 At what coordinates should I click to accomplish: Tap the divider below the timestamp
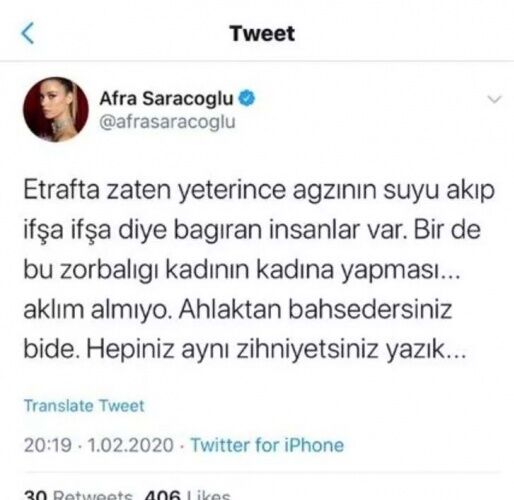click(x=262, y=472)
